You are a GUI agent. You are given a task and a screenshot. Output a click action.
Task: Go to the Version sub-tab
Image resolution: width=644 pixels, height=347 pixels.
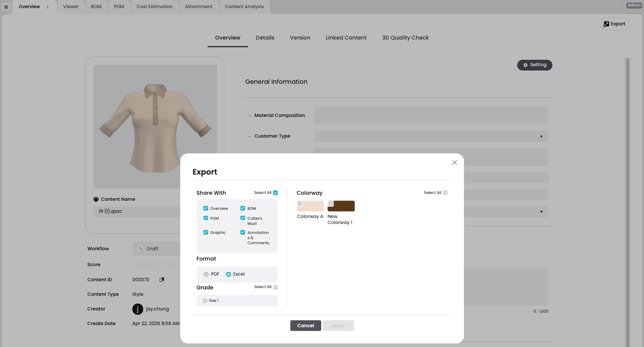300,38
